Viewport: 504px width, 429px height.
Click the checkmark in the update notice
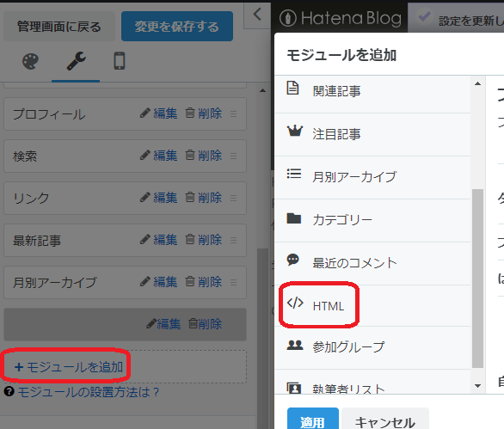(425, 16)
